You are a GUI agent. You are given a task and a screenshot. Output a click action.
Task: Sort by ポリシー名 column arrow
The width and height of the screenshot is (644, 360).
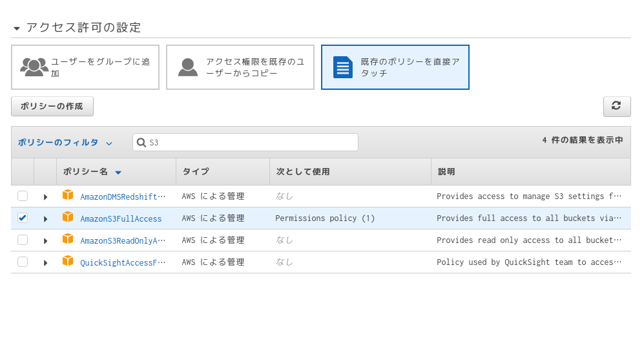[118, 173]
